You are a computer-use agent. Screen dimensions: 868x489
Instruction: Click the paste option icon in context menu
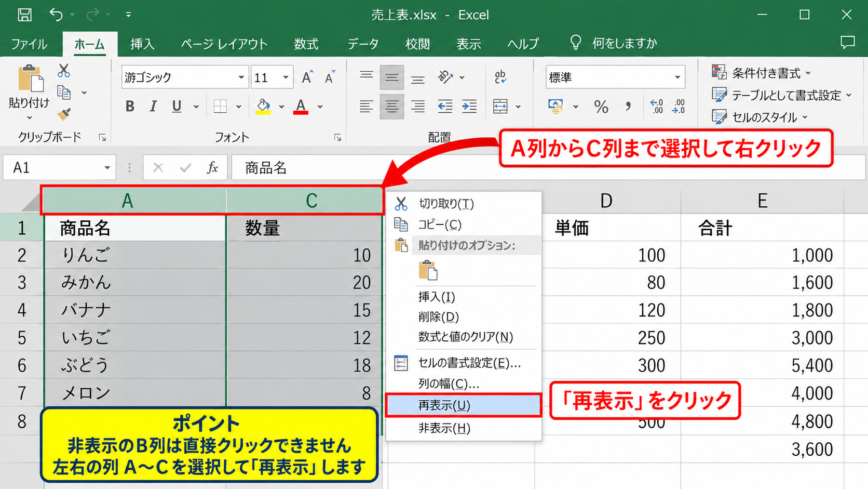(428, 270)
